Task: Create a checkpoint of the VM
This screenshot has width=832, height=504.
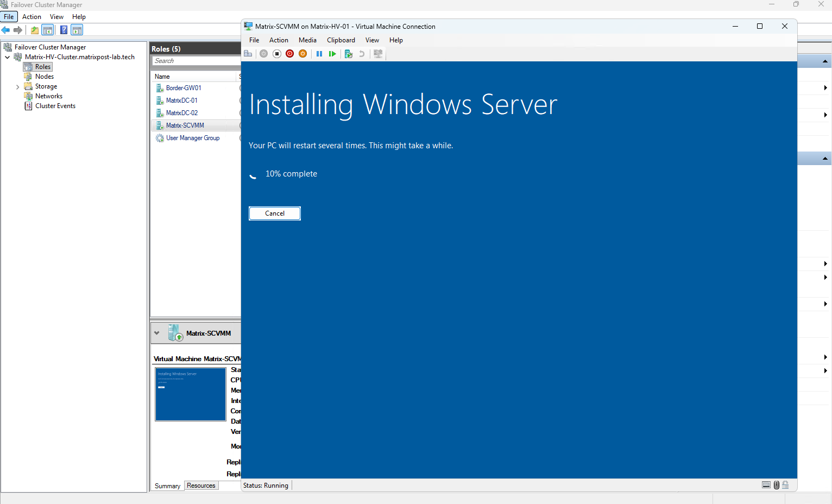Action: click(349, 54)
